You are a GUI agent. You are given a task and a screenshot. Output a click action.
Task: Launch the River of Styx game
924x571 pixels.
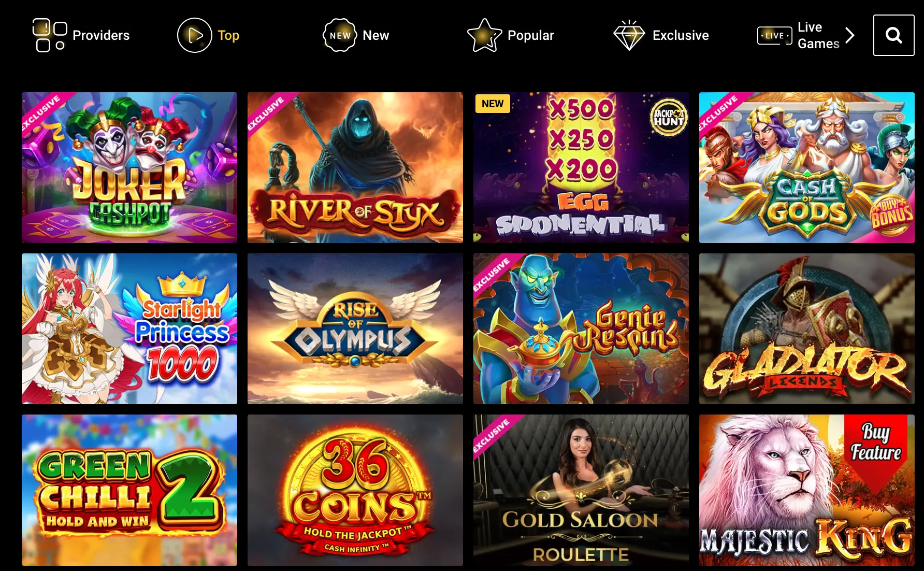pyautogui.click(x=355, y=167)
